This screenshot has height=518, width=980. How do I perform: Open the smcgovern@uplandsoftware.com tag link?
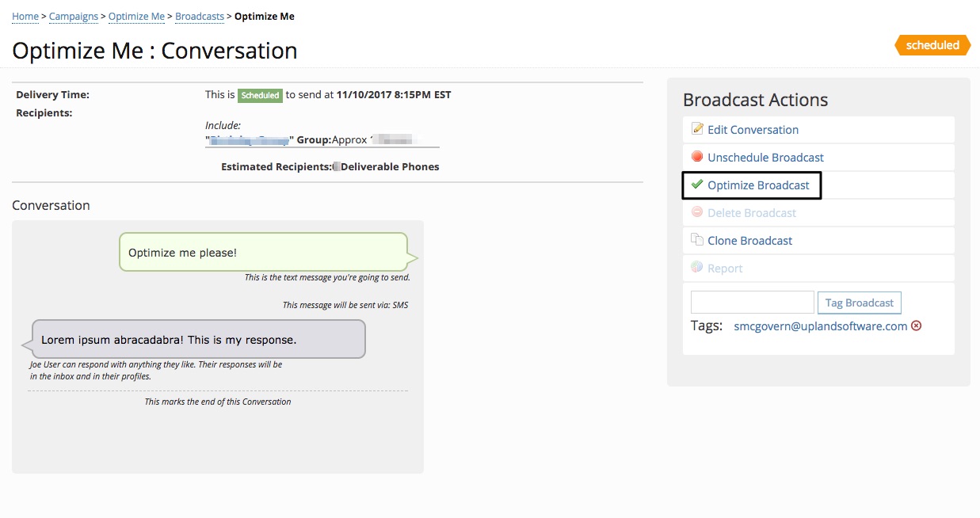(821, 326)
